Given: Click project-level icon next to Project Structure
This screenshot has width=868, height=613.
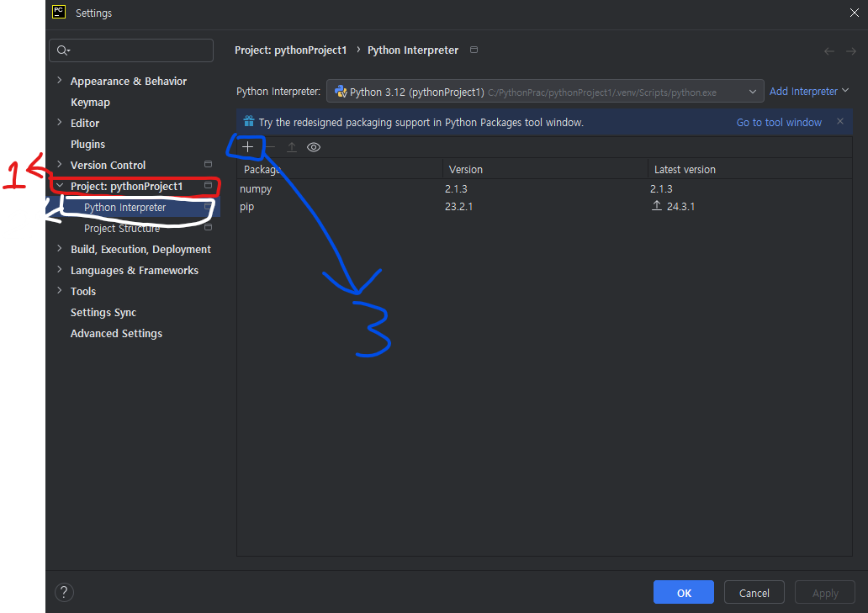Looking at the screenshot, I should click(208, 227).
